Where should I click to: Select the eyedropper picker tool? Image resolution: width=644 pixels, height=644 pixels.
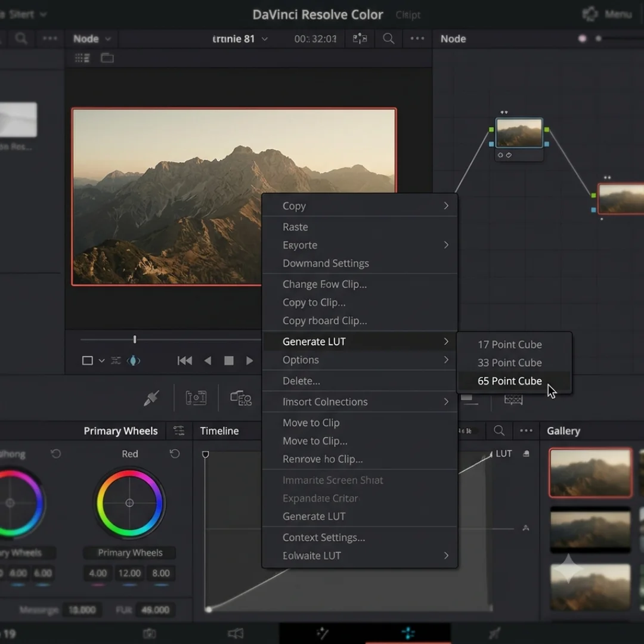(x=151, y=398)
